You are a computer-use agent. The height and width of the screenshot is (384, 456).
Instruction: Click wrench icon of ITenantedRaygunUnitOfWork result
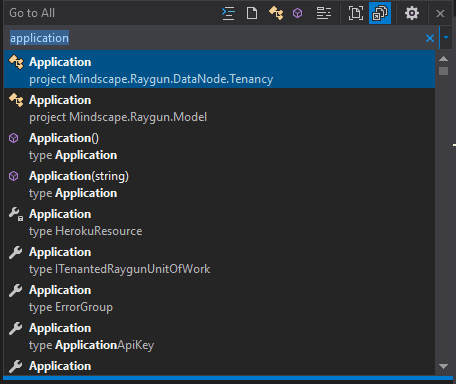[x=15, y=252]
